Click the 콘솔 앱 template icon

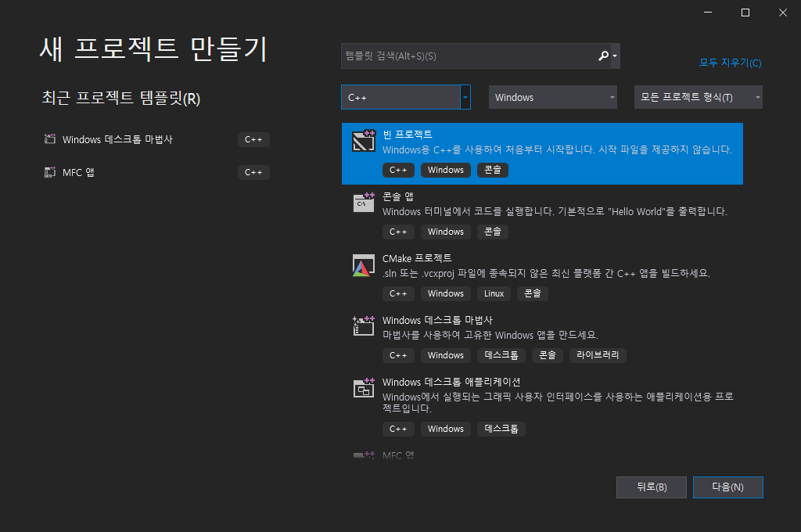tap(364, 203)
